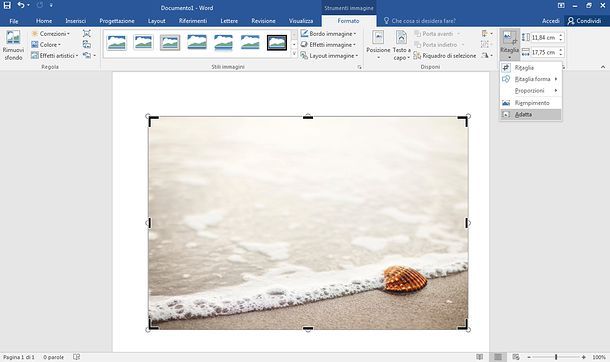Screen dimensions: 610x362
Task: Select the third gray-framed picture style
Action: tap(170, 42)
